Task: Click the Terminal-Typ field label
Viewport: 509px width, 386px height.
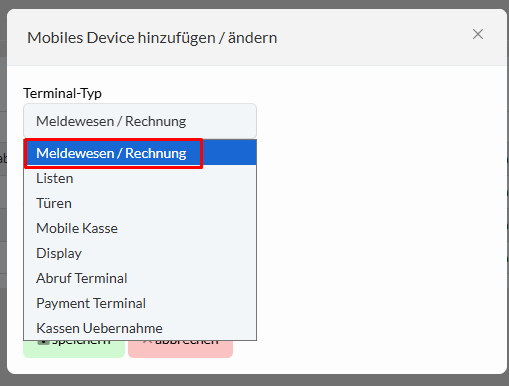Action: (62, 93)
